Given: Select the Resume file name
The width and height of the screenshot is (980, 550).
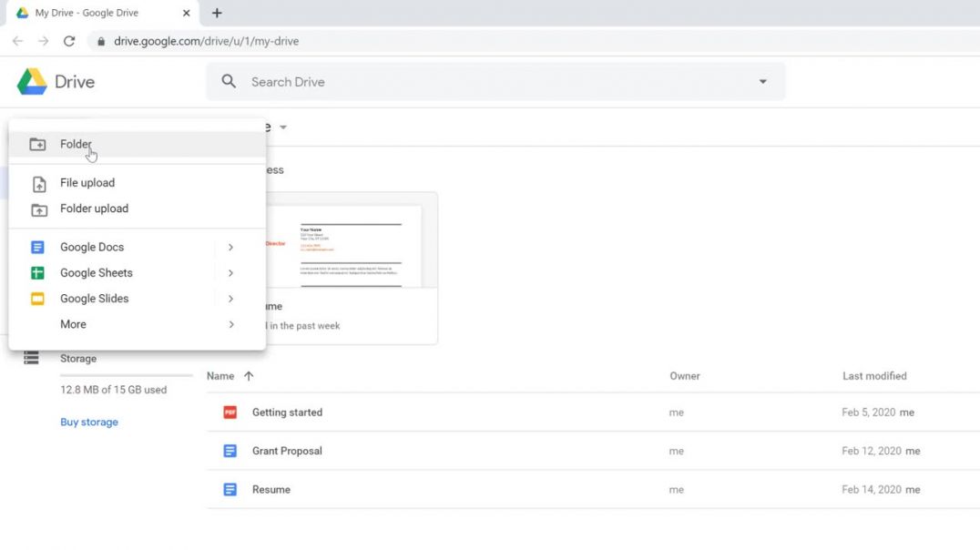Looking at the screenshot, I should (271, 489).
